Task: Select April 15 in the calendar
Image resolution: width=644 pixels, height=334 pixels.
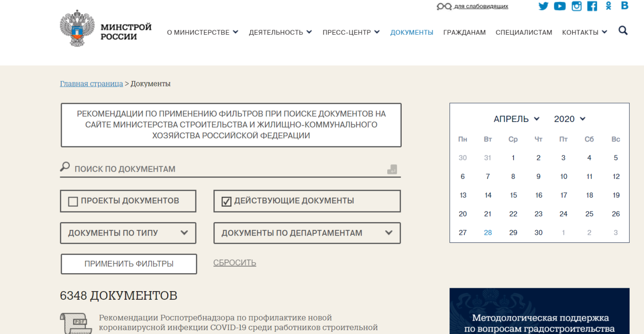Action: pyautogui.click(x=513, y=195)
